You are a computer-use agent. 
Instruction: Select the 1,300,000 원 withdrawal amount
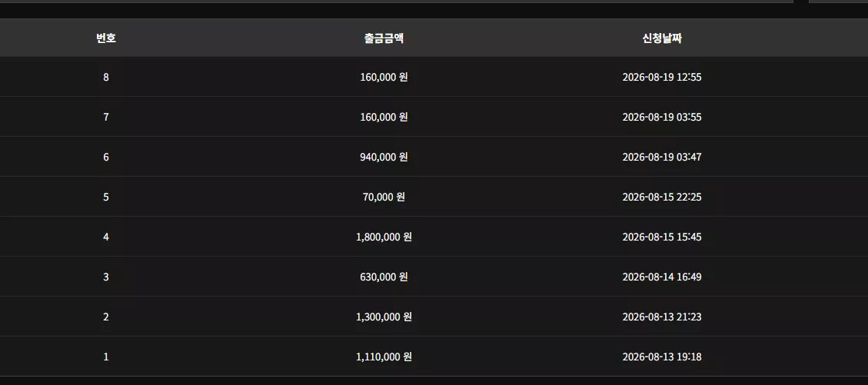[384, 317]
